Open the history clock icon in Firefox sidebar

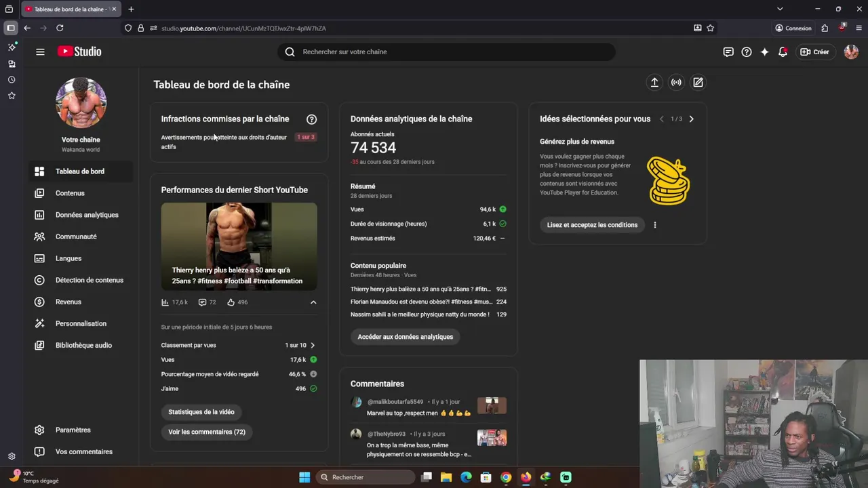click(12, 79)
